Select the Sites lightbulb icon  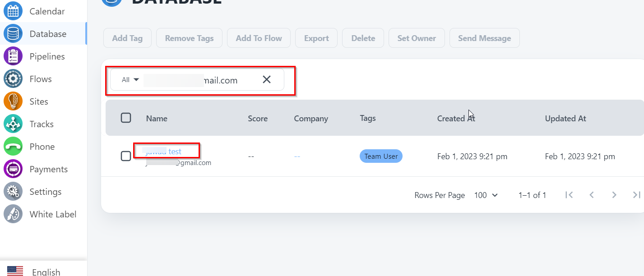click(x=13, y=101)
